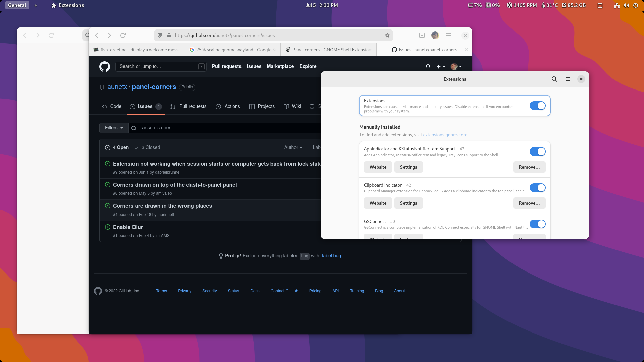Follow the extensions.gnome.org link
The width and height of the screenshot is (644, 362).
pos(445,135)
